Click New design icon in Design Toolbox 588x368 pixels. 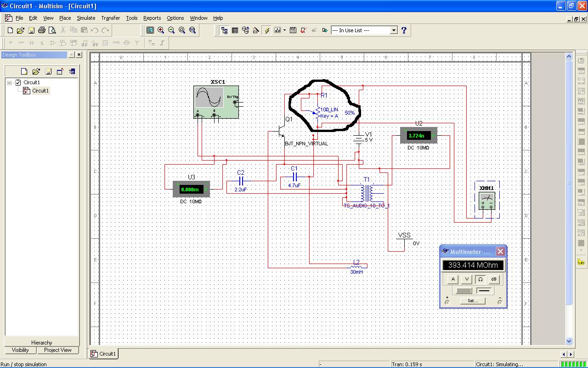click(24, 71)
